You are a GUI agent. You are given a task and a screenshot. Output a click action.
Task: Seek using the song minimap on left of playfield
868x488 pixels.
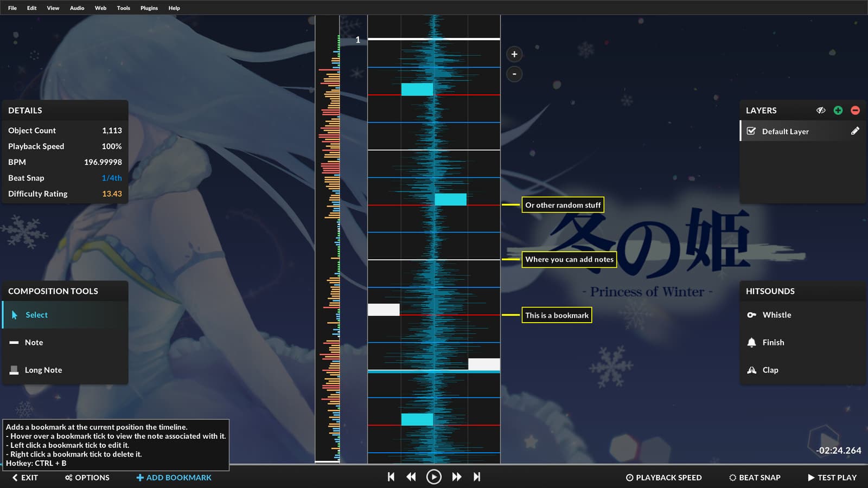click(x=328, y=239)
